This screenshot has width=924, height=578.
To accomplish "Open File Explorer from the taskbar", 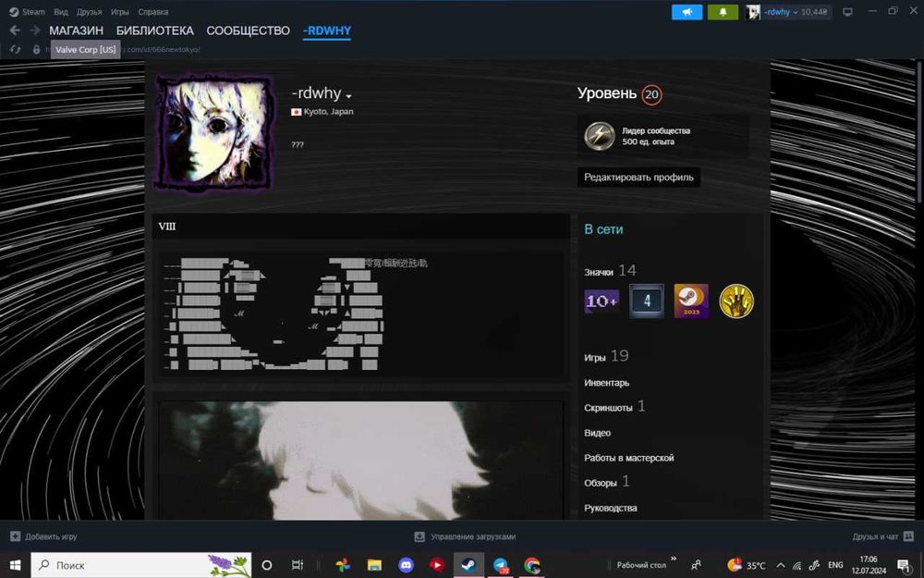I will click(374, 565).
